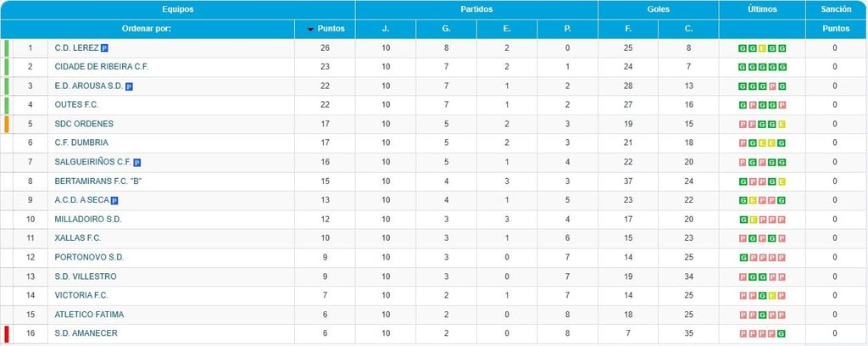Viewport: 868px width, 346px height.
Task: Click yellow E result icon in C.D. LEREZ row
Action: tap(762, 48)
